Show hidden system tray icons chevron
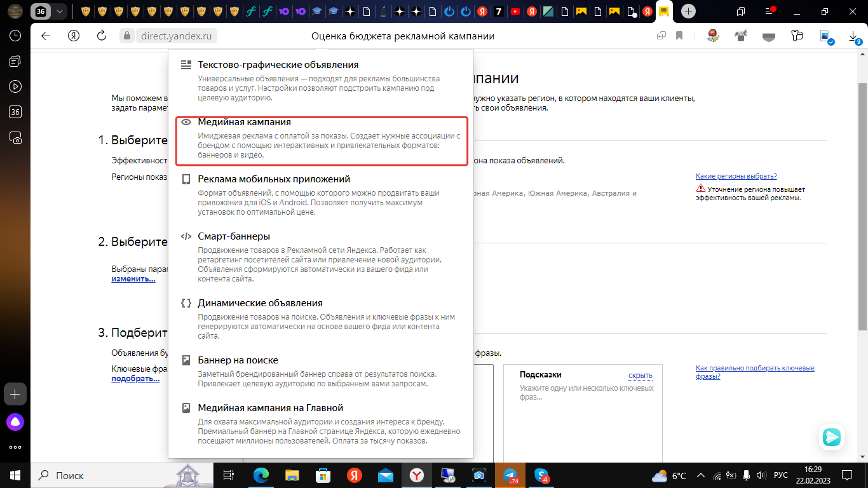Viewport: 868px width, 488px height. pyautogui.click(x=700, y=475)
